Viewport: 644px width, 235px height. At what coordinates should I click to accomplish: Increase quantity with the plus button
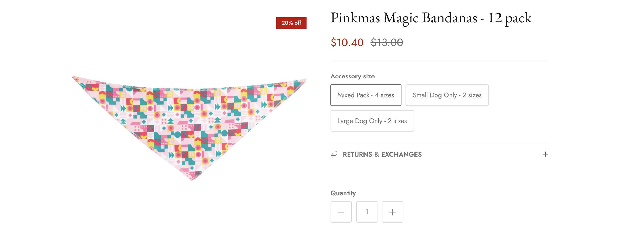click(x=392, y=212)
